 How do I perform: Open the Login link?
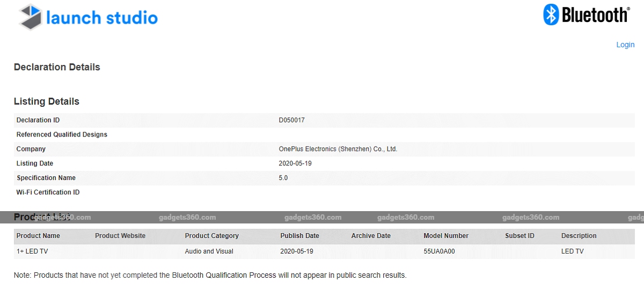point(625,45)
